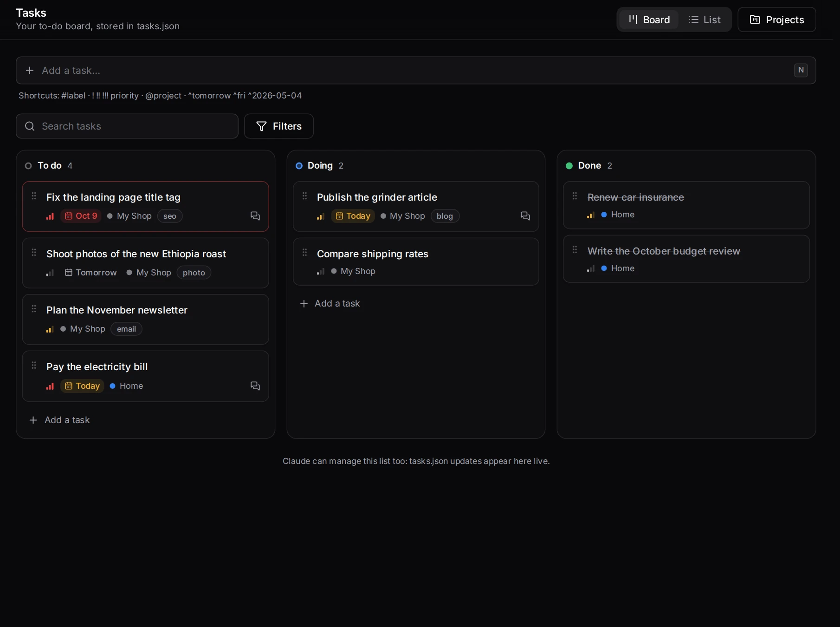Open the Projects panel
This screenshot has height=627, width=840.
777,20
